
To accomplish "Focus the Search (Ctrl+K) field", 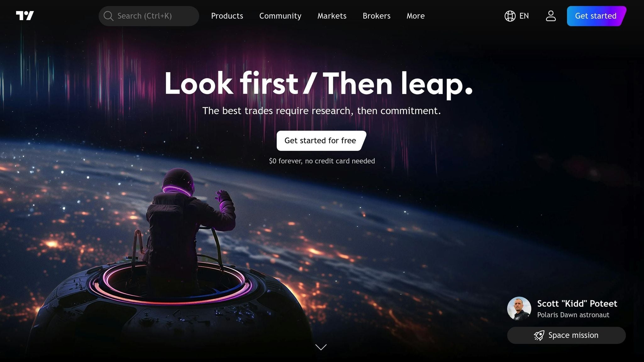I will (149, 16).
